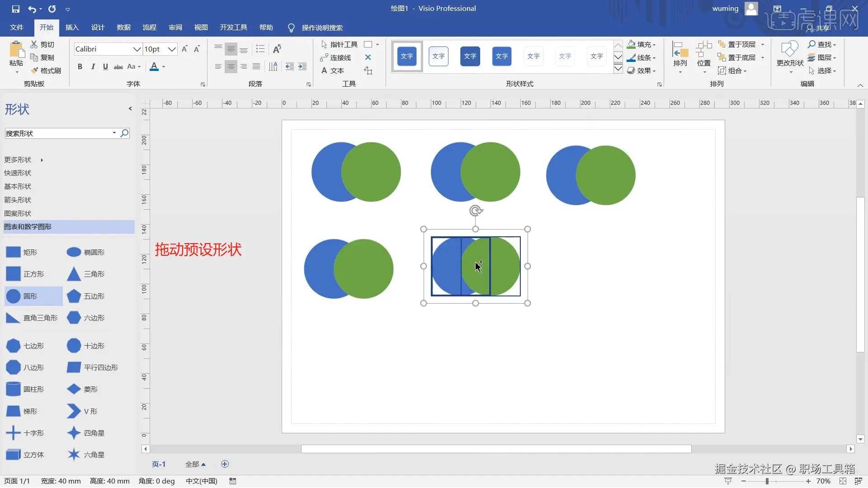868x488 pixels.
Task: Open the font color swatch
Action: click(154, 67)
